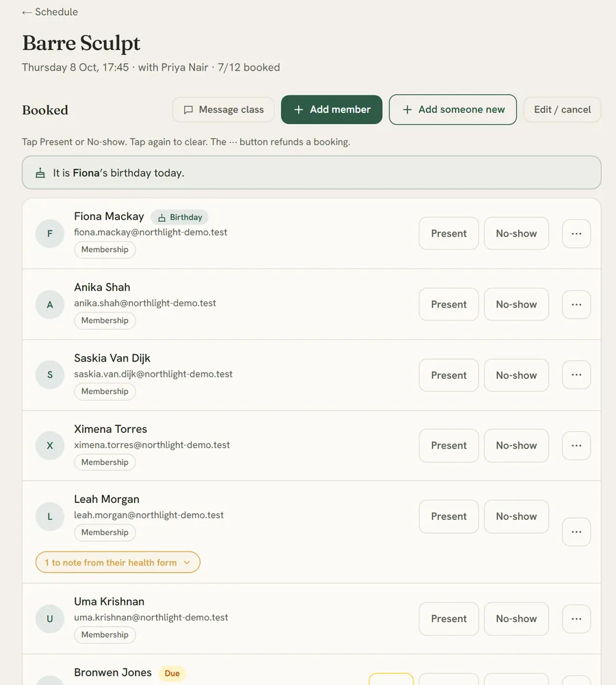Open more options for Fiona Mackay
This screenshot has width=616, height=685.
pos(576,234)
